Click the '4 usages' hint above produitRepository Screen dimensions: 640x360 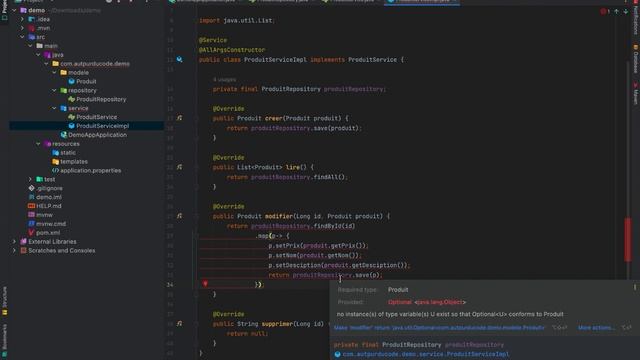tap(224, 80)
